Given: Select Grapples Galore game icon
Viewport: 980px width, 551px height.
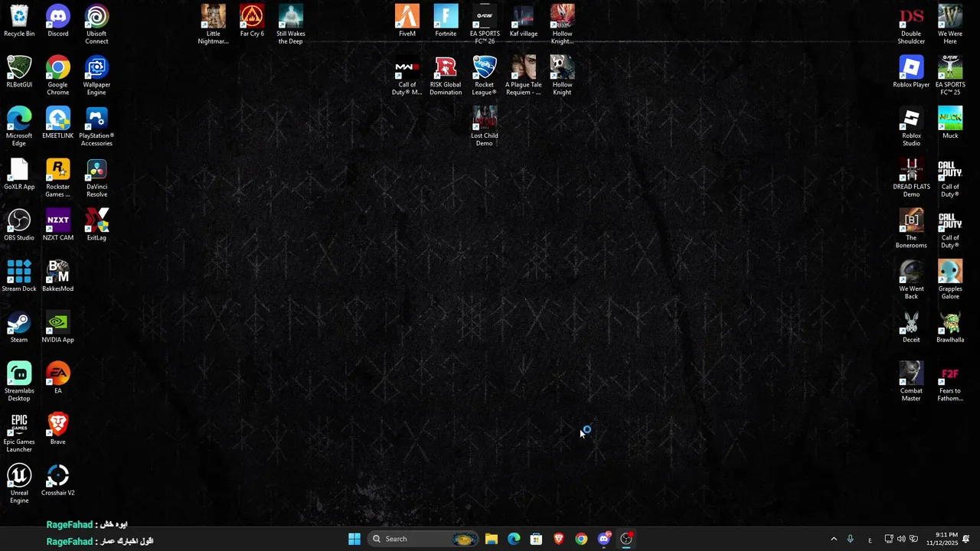Looking at the screenshot, I should [x=950, y=280].
